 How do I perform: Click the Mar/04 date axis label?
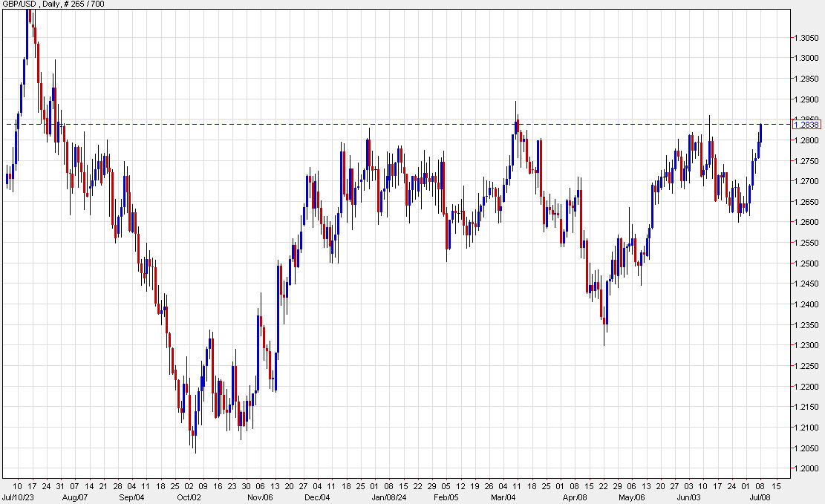tap(505, 498)
